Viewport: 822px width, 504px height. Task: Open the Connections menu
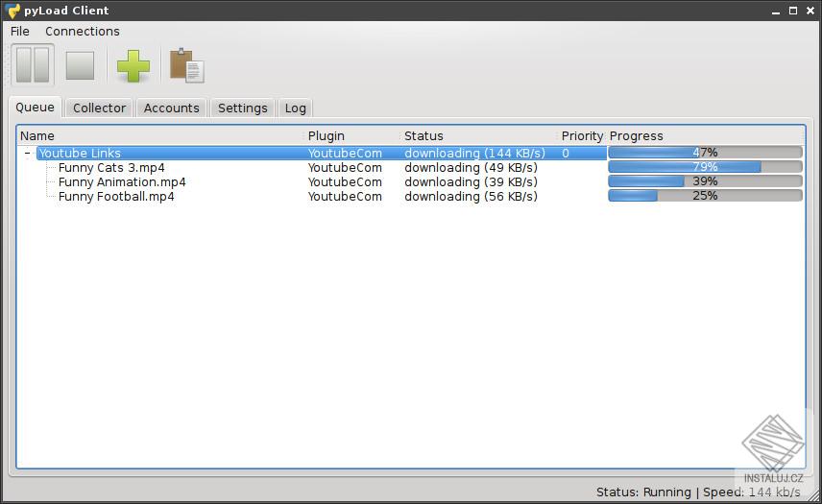coord(83,32)
